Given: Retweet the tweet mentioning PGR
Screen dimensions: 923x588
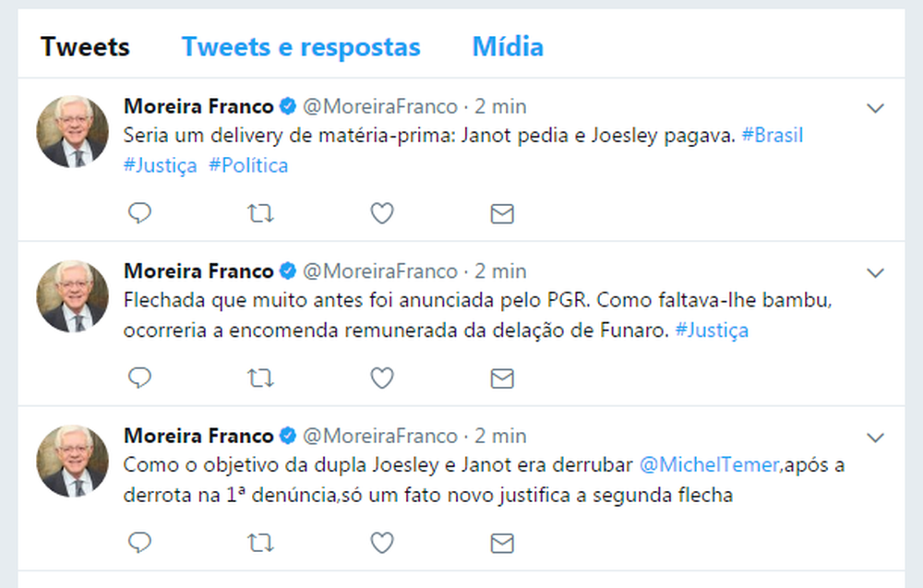Looking at the screenshot, I should 261,378.
